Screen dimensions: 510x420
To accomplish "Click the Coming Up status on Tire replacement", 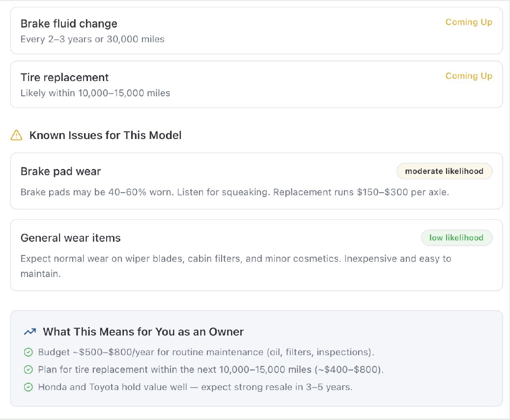I will point(469,76).
